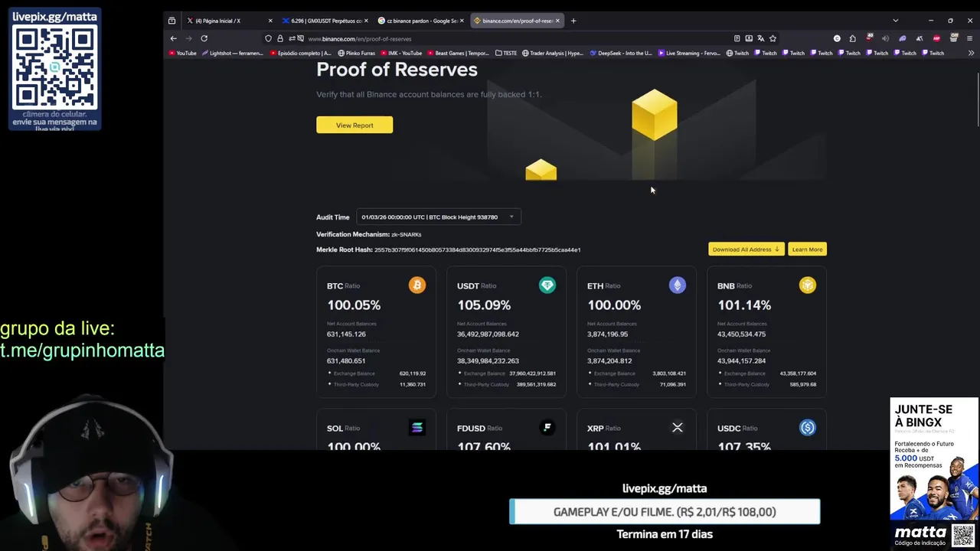Switch to the GMXUSDT Perpétuos tab
The width and height of the screenshot is (980, 551).
[x=325, y=21]
